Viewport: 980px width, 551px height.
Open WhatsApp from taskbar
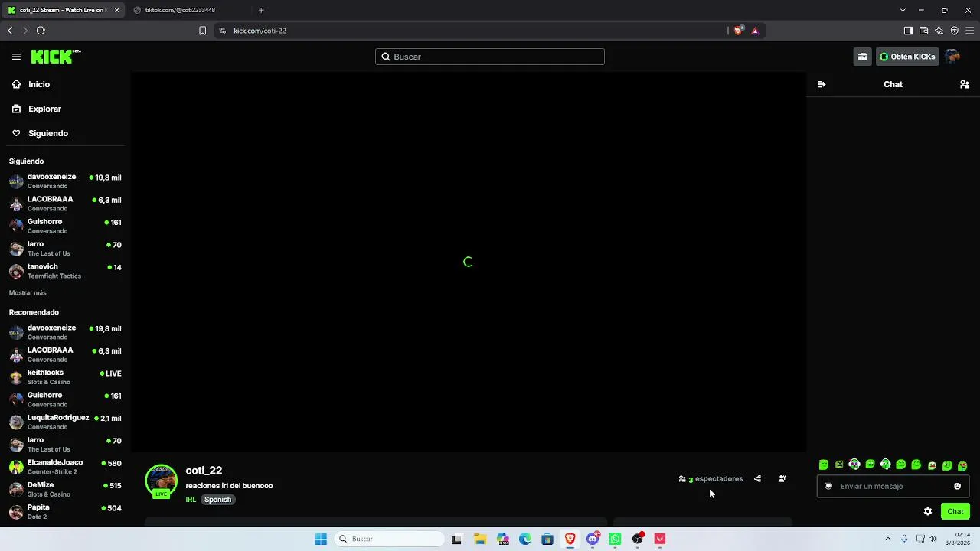coord(615,539)
